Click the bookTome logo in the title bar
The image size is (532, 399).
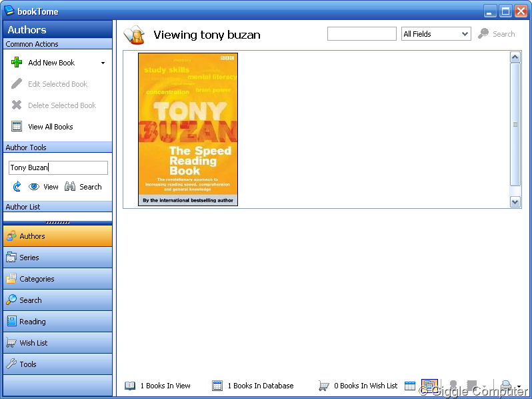click(x=9, y=11)
